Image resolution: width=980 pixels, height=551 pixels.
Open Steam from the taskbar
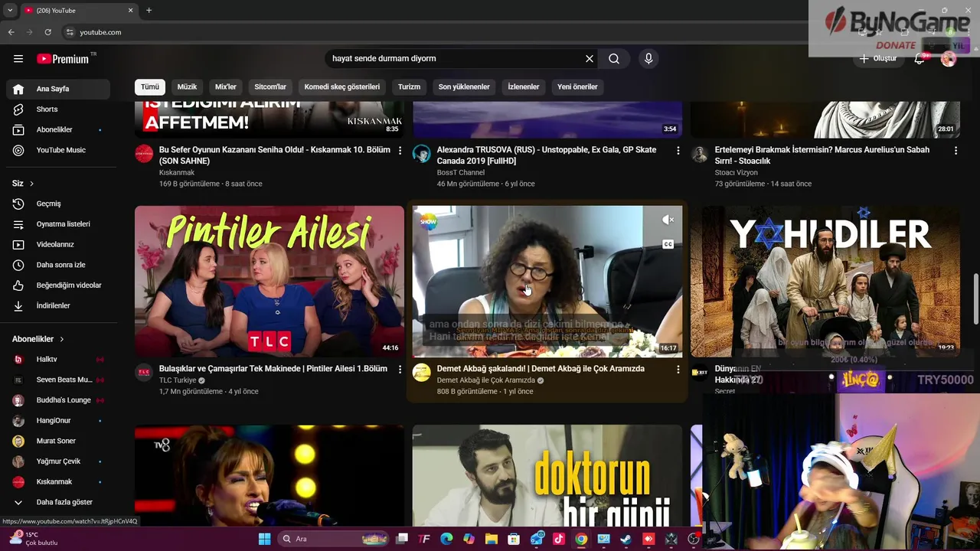pyautogui.click(x=626, y=539)
